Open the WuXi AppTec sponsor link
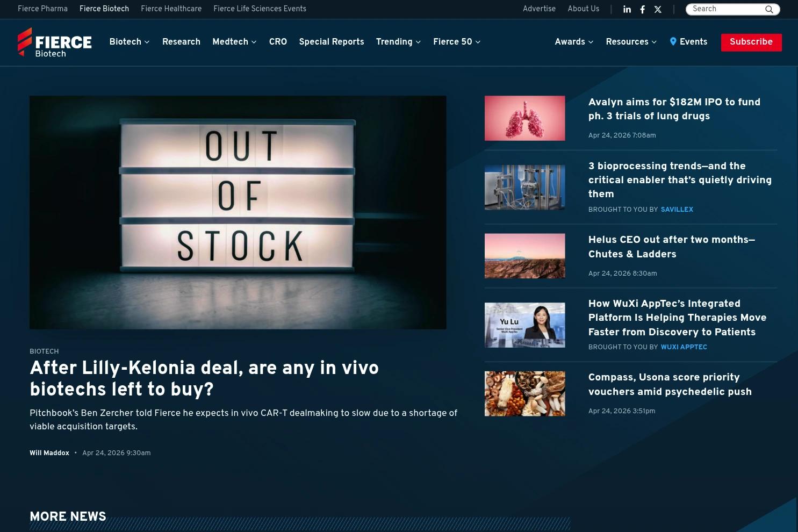The image size is (798, 532). (x=684, y=347)
